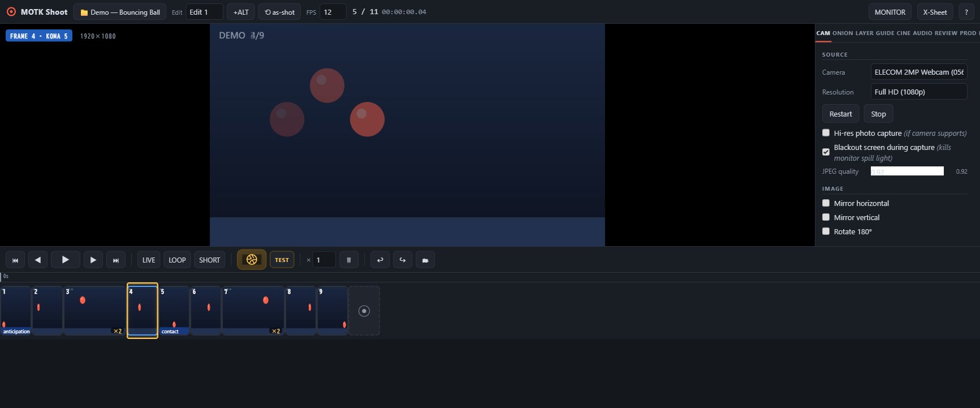Click the MOTK Shoot logo icon
The image size is (980, 408).
tap(11, 12)
